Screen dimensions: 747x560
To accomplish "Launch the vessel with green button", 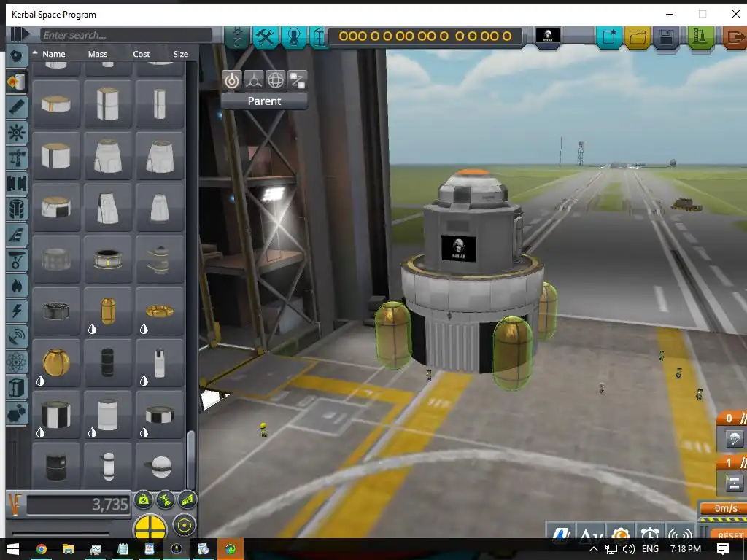I will point(700,36).
